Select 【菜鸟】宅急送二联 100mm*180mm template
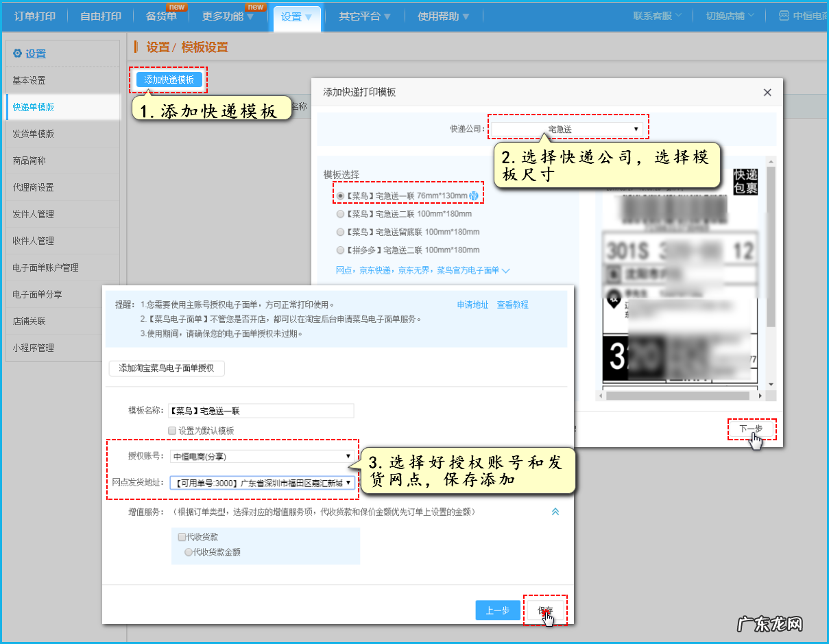 [341, 213]
